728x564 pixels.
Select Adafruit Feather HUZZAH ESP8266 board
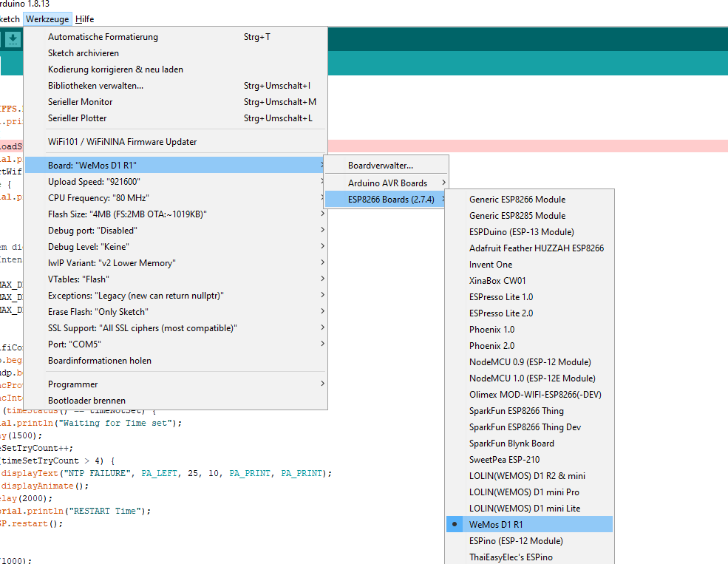coord(537,248)
